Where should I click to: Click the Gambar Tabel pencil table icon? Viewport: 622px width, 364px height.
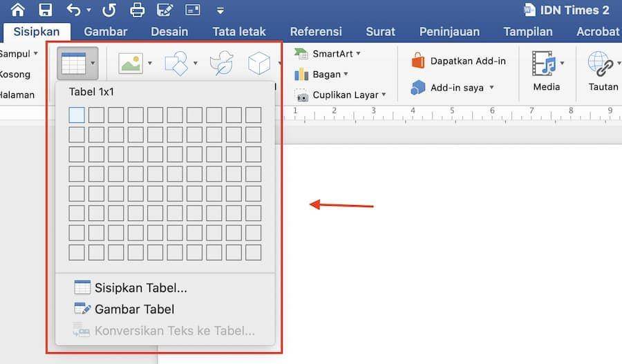tap(82, 309)
